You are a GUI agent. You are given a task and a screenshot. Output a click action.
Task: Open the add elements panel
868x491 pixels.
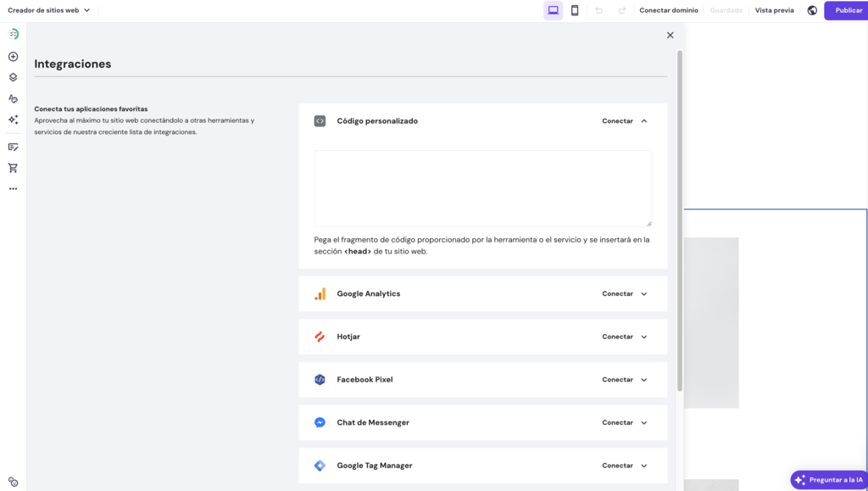[13, 56]
